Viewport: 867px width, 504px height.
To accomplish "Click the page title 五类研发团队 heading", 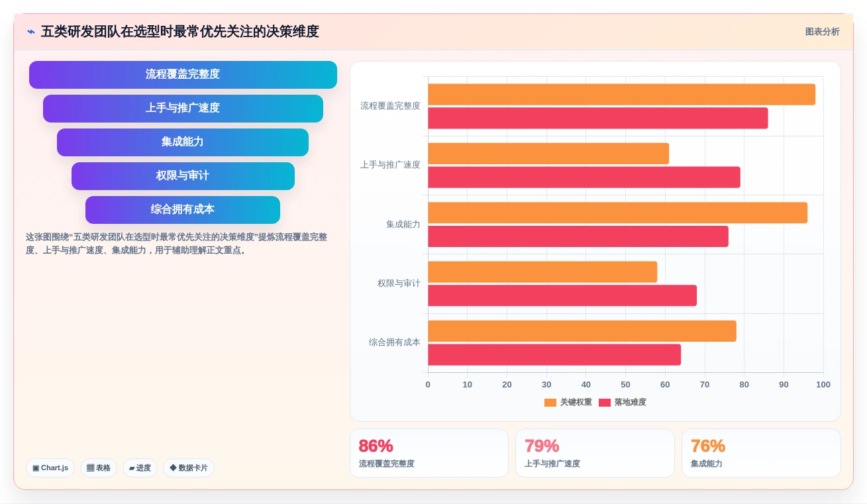I will point(180,32).
